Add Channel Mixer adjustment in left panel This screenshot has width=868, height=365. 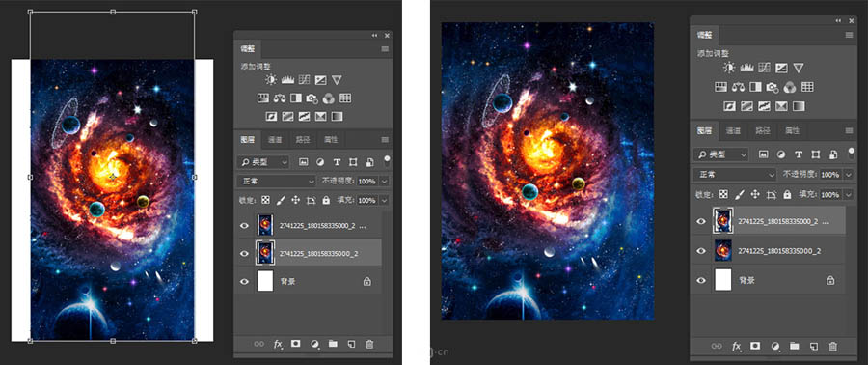[329, 98]
